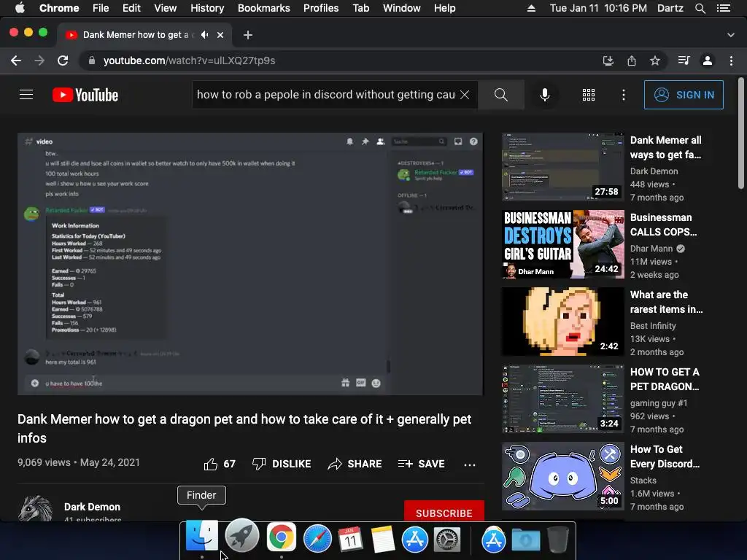The height and width of the screenshot is (560, 747).
Task: Open YouTube settings three-dot menu
Action: tap(623, 95)
